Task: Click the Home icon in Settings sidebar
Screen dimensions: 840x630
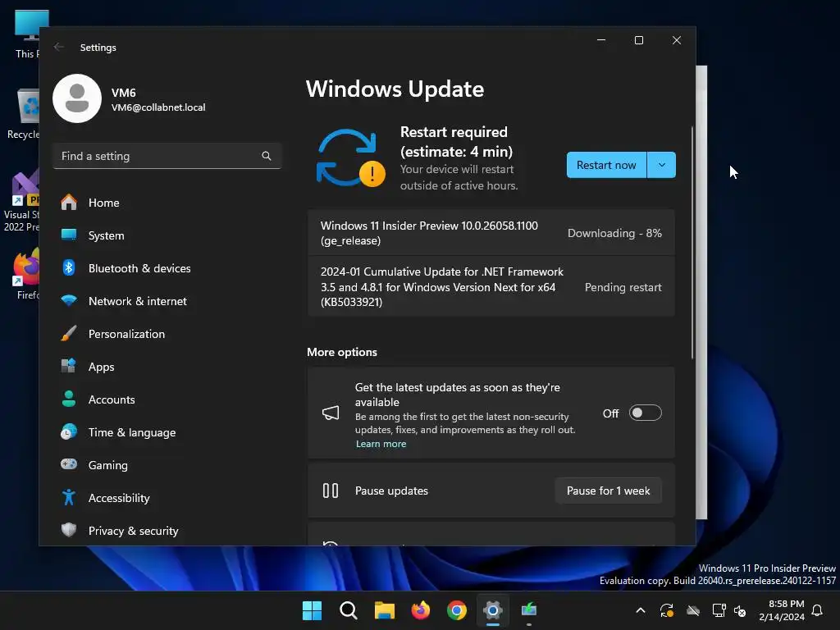Action: tap(69, 203)
